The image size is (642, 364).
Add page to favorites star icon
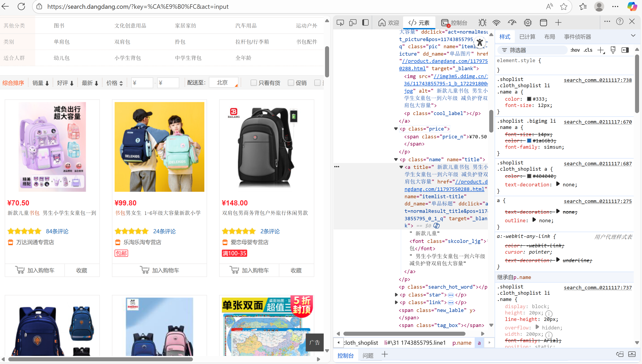click(x=563, y=7)
